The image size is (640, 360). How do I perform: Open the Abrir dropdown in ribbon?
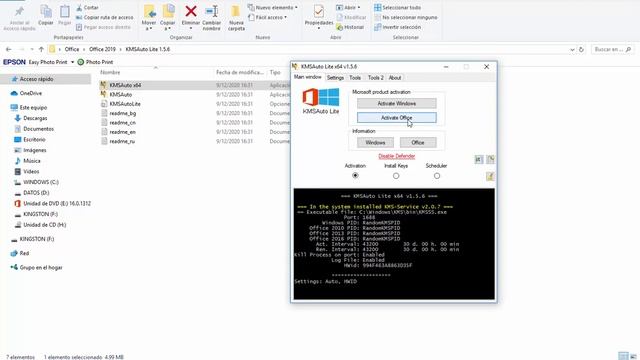click(348, 7)
